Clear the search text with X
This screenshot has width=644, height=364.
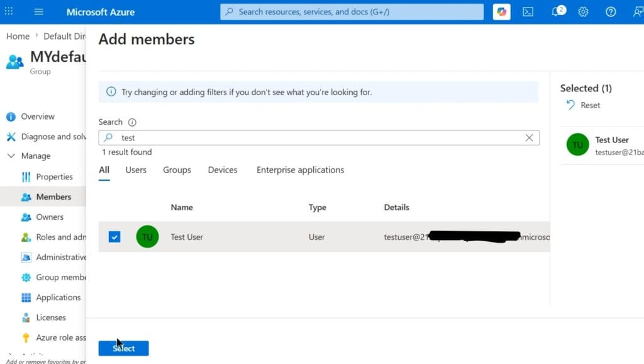pos(529,138)
